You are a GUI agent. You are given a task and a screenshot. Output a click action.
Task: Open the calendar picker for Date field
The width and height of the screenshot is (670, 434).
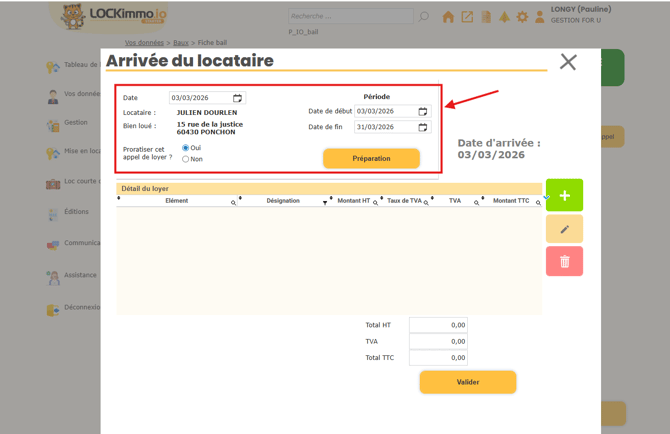(x=237, y=98)
